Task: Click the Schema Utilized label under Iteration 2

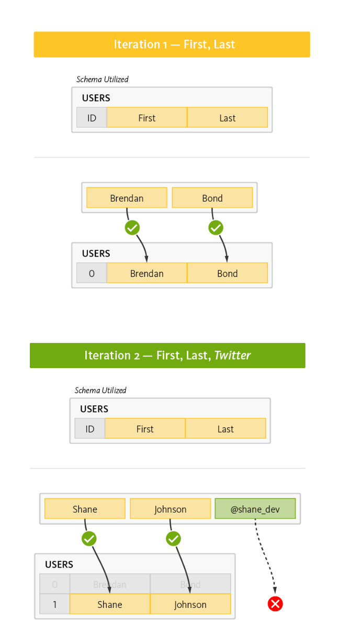Action: point(100,390)
